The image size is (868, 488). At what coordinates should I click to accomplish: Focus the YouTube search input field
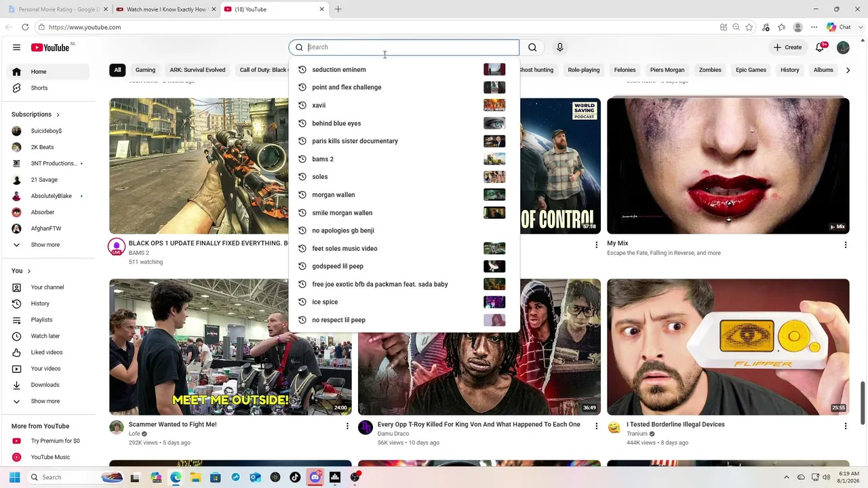tap(412, 47)
